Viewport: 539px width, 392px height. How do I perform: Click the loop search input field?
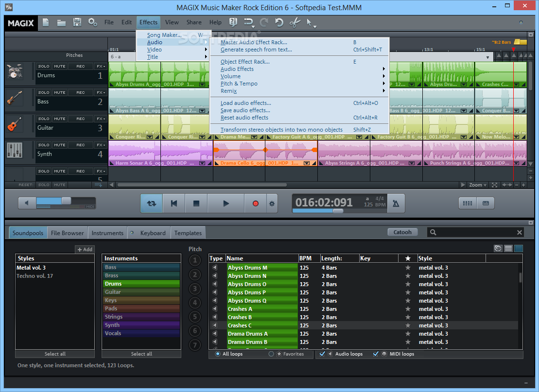(476, 233)
